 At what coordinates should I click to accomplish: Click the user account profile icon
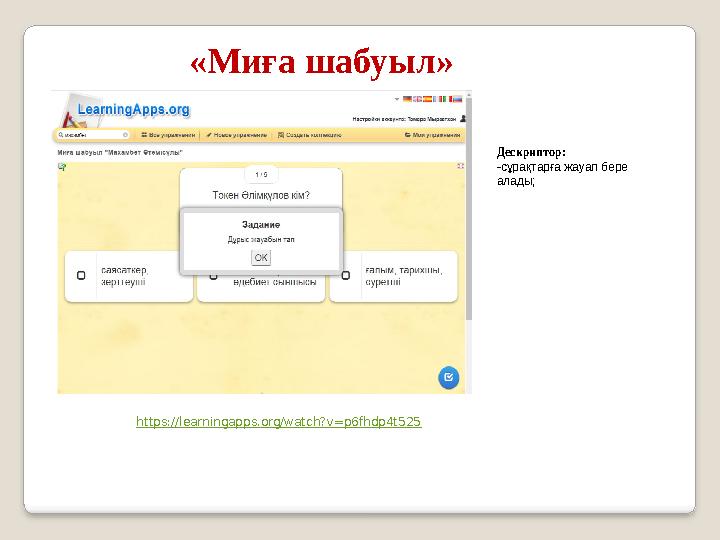pyautogui.click(x=462, y=118)
